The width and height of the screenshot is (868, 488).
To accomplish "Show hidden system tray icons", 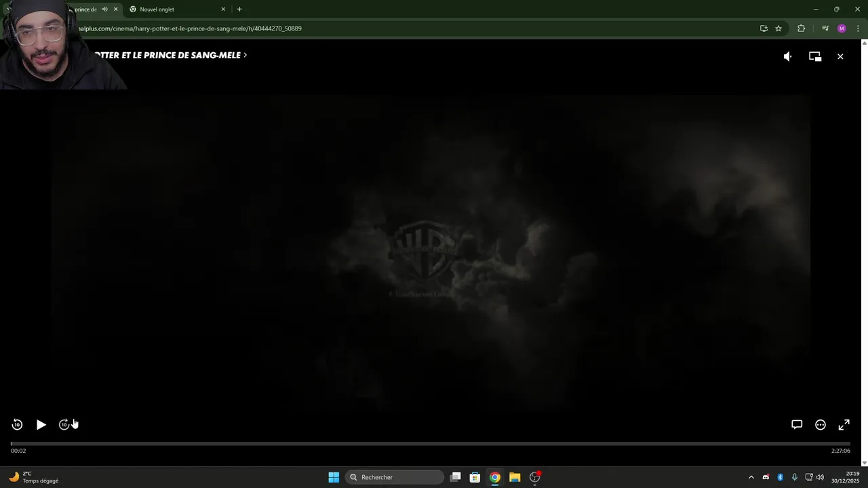I will (751, 477).
